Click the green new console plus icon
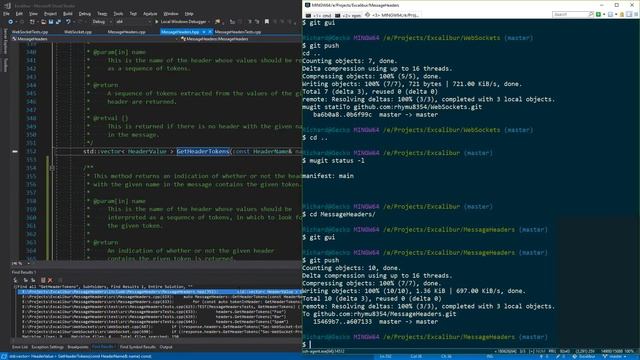The image size is (640, 360). [x=598, y=14]
